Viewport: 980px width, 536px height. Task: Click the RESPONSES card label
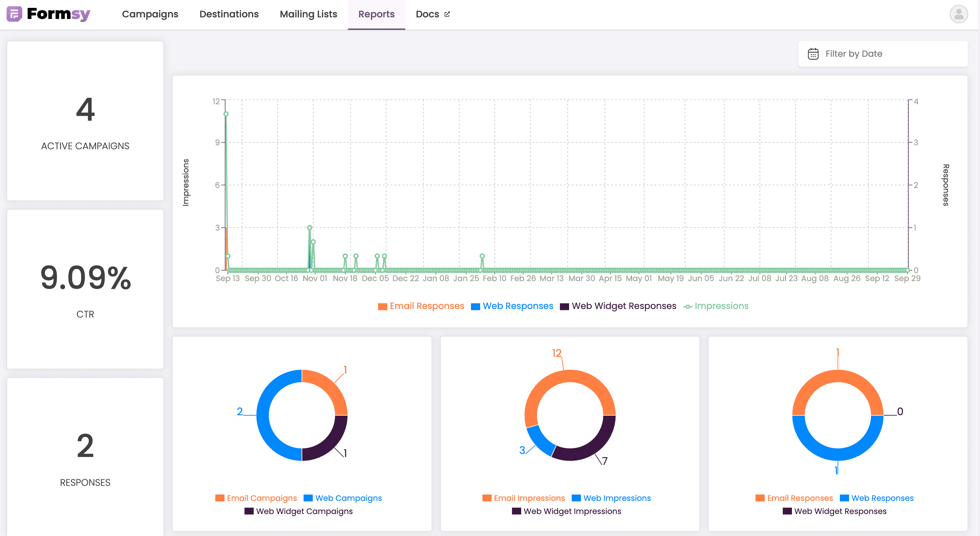(x=85, y=483)
